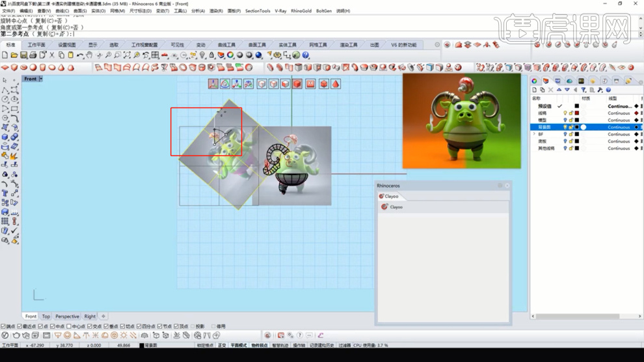
Task: Toggle lock icon of 线稿 layer
Action: [571, 113]
